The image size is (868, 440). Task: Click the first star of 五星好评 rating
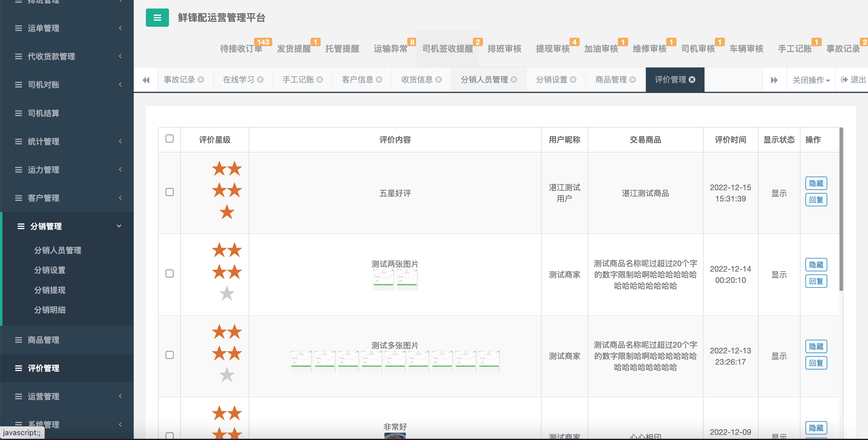(x=219, y=168)
